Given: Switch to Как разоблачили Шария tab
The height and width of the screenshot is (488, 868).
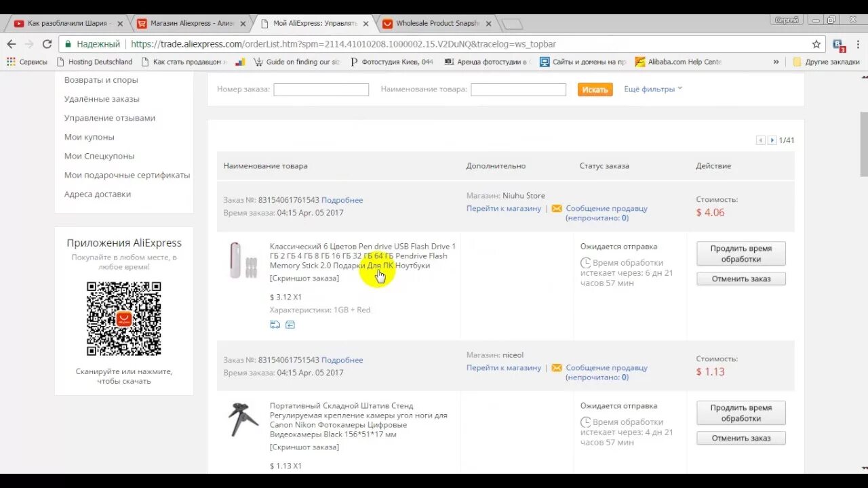Looking at the screenshot, I should coord(67,23).
